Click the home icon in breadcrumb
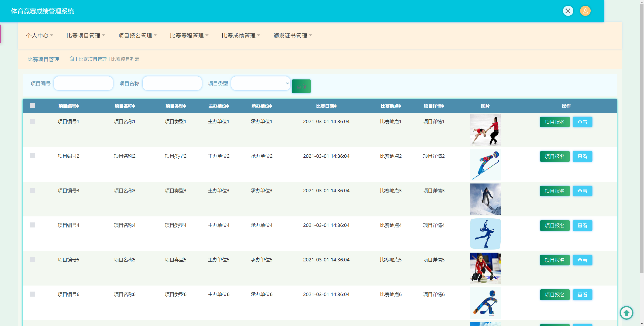 (x=72, y=59)
